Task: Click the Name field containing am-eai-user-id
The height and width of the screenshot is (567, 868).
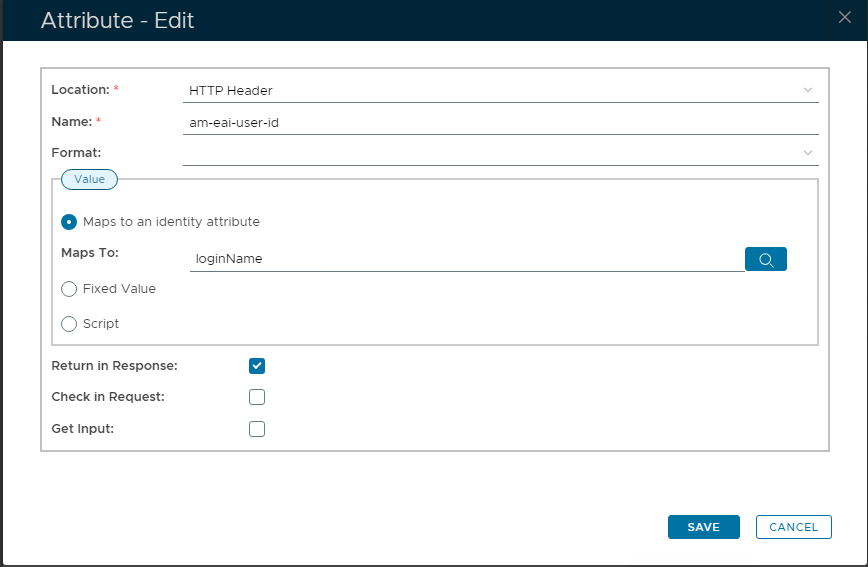Action: coord(500,122)
